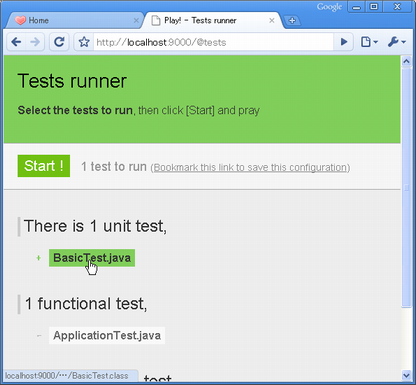Reload the page with the refresh icon
This screenshot has height=385, width=416.
click(59, 42)
